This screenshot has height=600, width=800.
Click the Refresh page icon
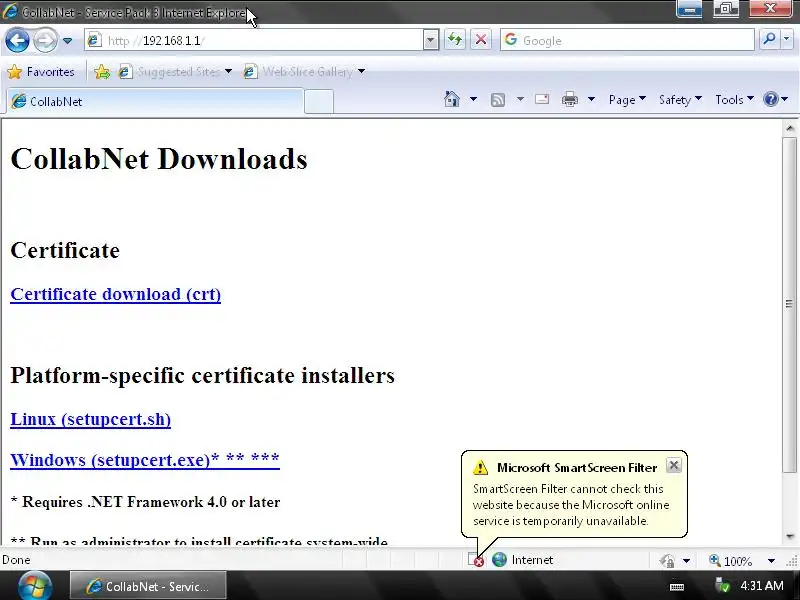pyautogui.click(x=455, y=40)
